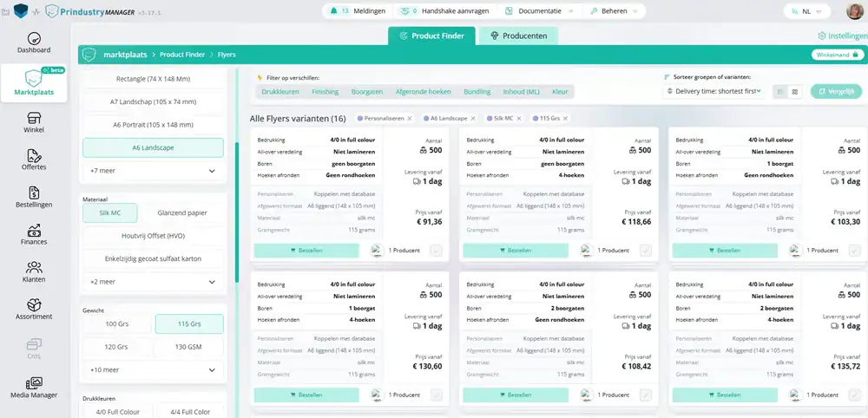Deselect the Silk MC material option
Viewport: 868px width, 418px height.
click(109, 212)
